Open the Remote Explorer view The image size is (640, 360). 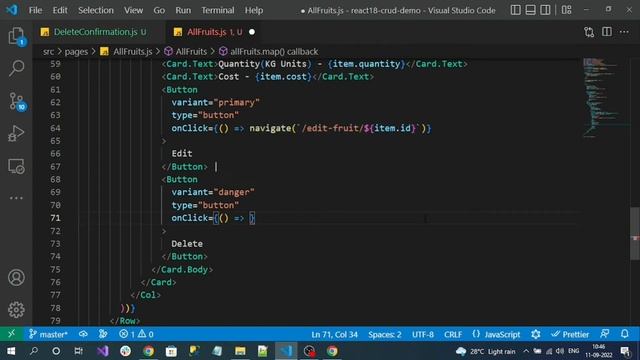coord(16,166)
